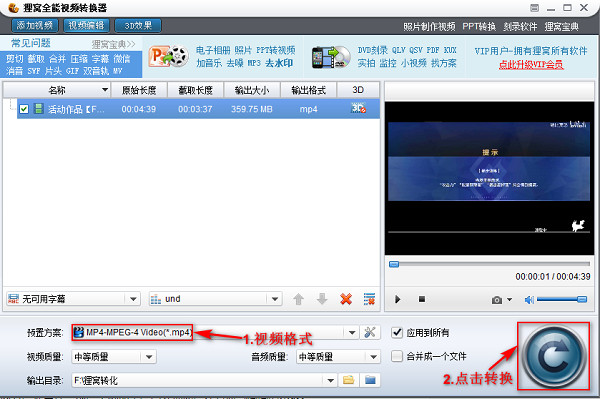Remove selected file with red X icon
The height and width of the screenshot is (399, 600).
pos(346,299)
